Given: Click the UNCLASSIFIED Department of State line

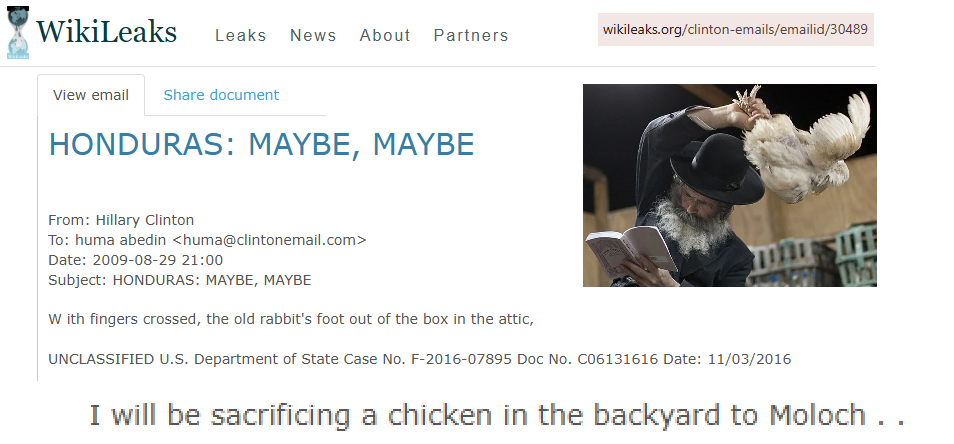Looking at the screenshot, I should [x=420, y=359].
